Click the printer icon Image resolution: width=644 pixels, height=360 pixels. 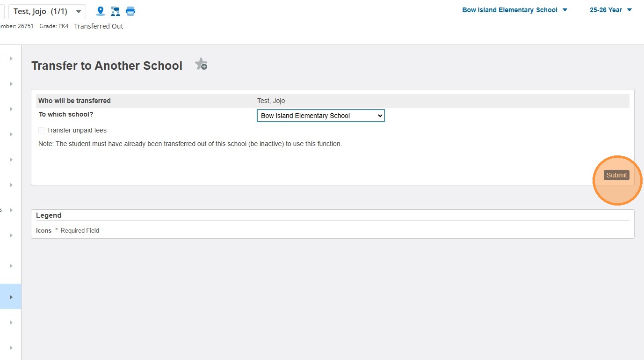(130, 11)
